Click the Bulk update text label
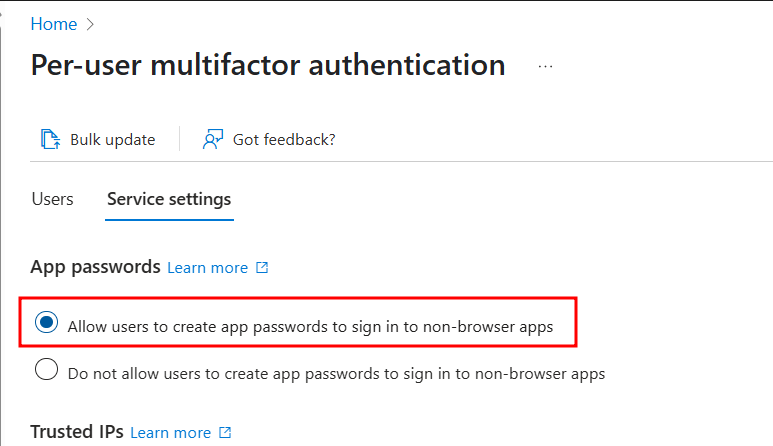This screenshot has height=446, width=773. click(112, 139)
